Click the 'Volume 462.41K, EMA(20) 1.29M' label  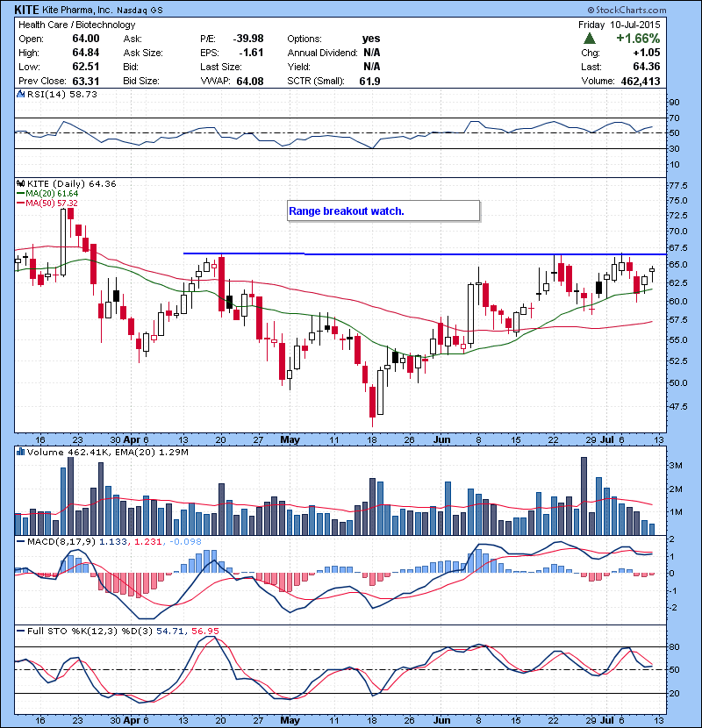[x=108, y=453]
